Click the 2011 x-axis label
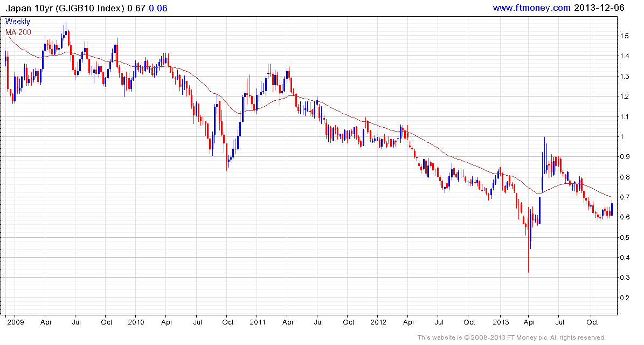Image resolution: width=644 pixels, height=345 pixels. point(258,322)
